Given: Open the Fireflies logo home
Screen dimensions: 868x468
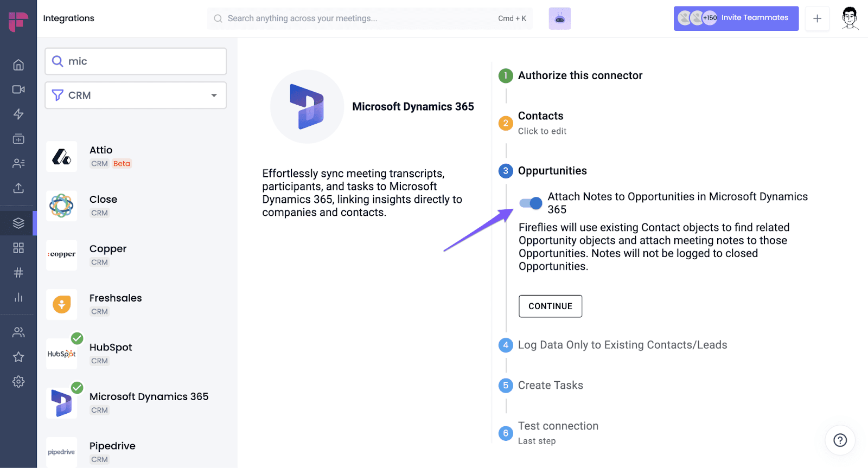Looking at the screenshot, I should pyautogui.click(x=18, y=22).
